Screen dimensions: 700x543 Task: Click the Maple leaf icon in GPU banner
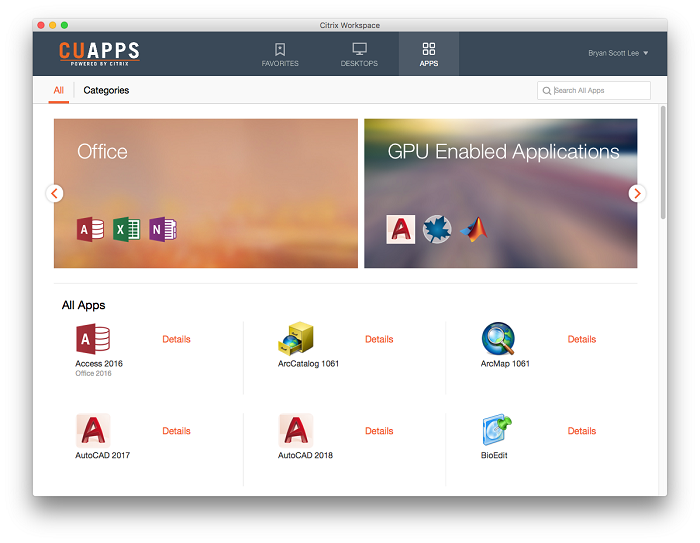coord(437,230)
